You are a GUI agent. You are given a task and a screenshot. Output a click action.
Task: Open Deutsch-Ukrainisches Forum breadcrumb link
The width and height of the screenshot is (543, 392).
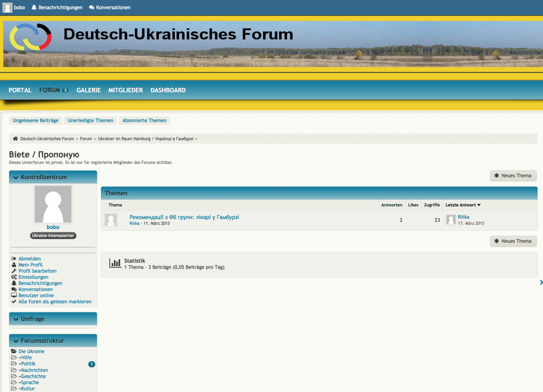(47, 139)
